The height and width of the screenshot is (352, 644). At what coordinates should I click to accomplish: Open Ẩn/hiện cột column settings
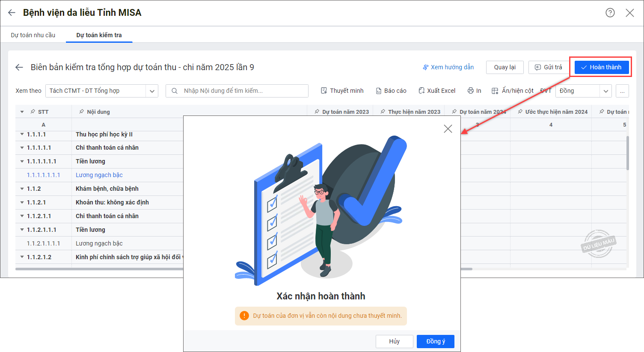click(x=512, y=91)
